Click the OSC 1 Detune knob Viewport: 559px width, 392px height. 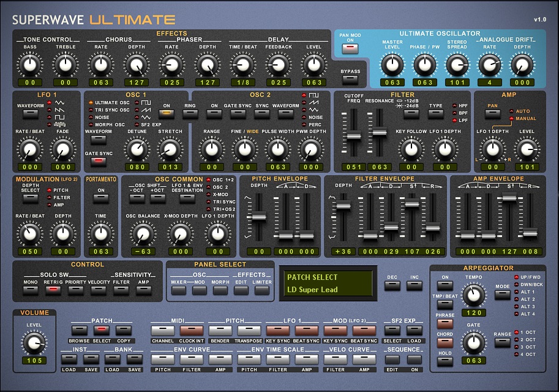[137, 149]
